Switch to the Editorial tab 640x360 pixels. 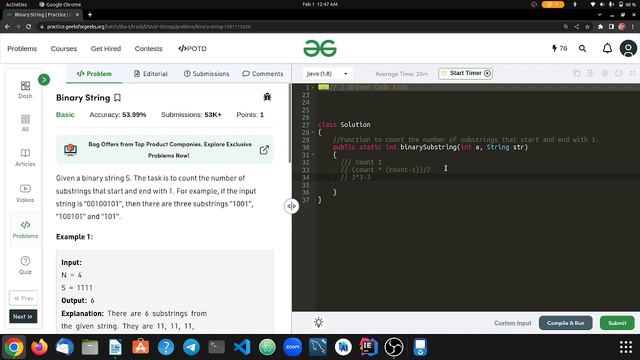151,74
